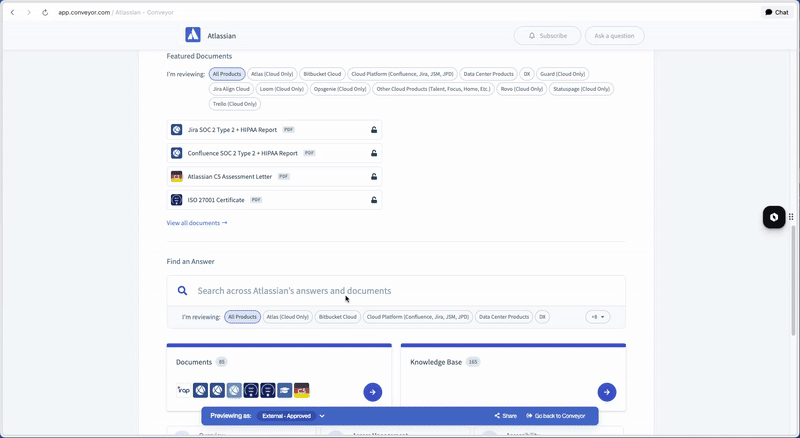Select Data Center Products chip in Featured Documents
The image size is (800, 438).
pyautogui.click(x=488, y=74)
